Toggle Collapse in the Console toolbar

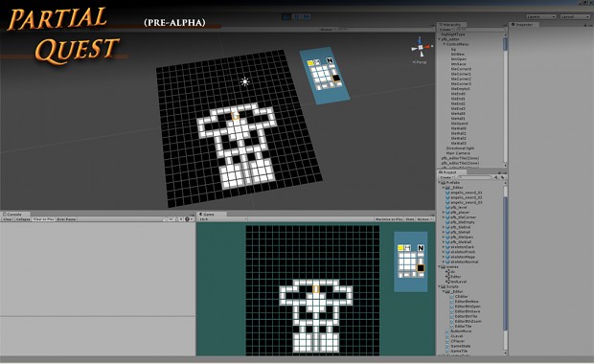[x=23, y=219]
